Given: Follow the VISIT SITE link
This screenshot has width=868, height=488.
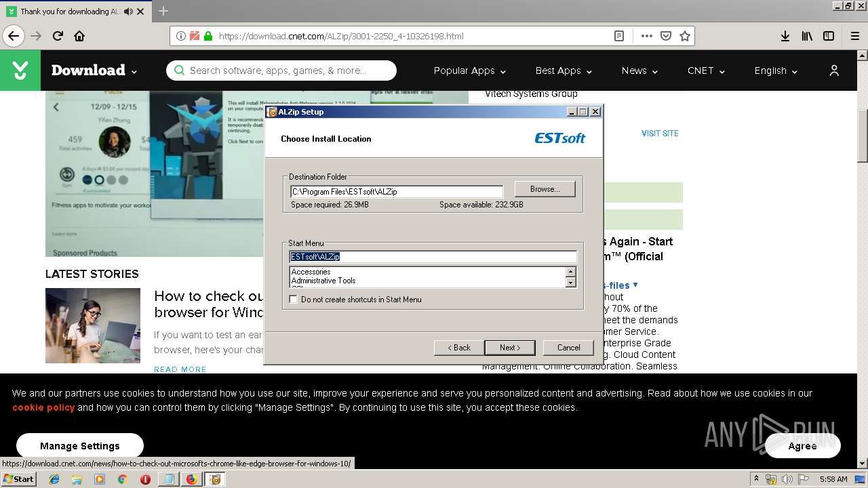Looking at the screenshot, I should click(x=660, y=134).
